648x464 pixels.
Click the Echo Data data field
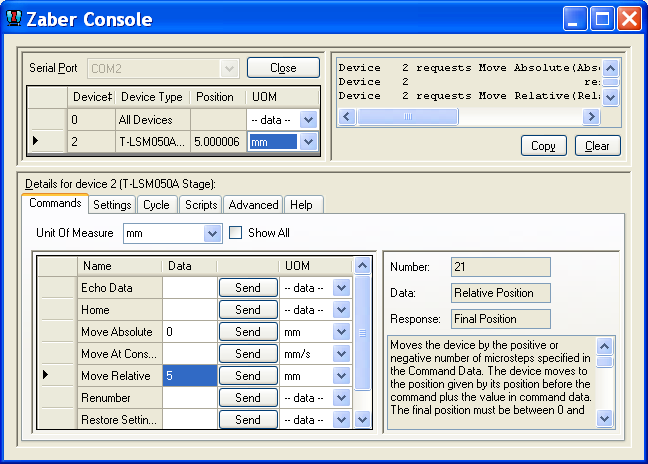[x=190, y=288]
